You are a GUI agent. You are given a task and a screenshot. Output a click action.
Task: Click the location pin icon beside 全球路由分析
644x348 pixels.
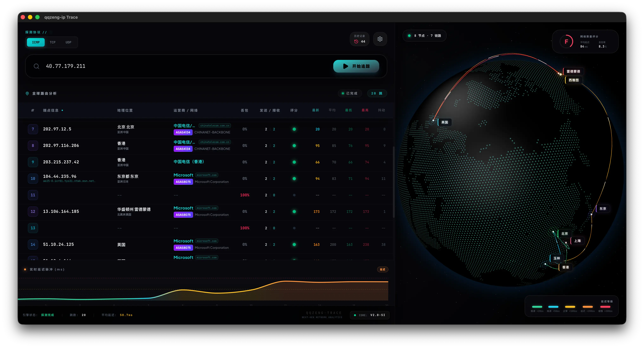27,93
